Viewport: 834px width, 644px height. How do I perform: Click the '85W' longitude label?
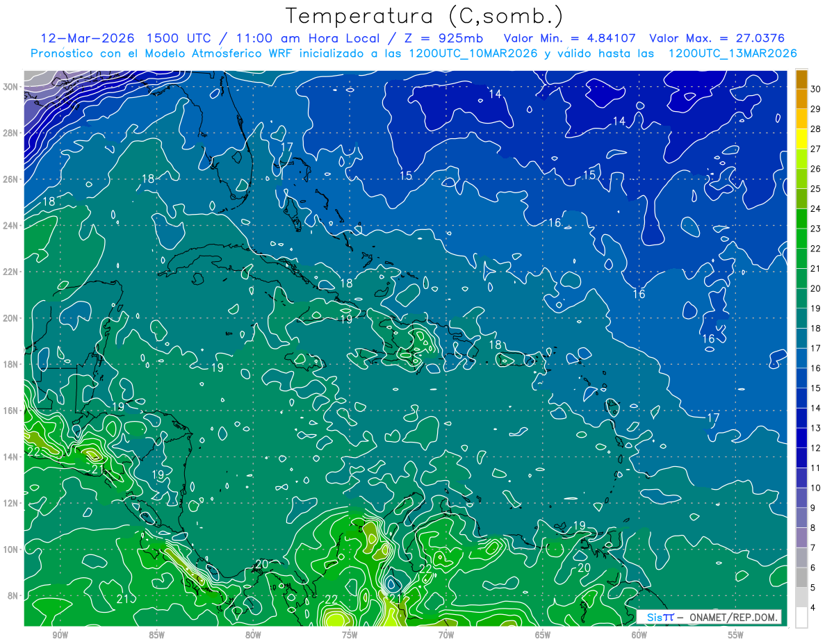click(156, 635)
